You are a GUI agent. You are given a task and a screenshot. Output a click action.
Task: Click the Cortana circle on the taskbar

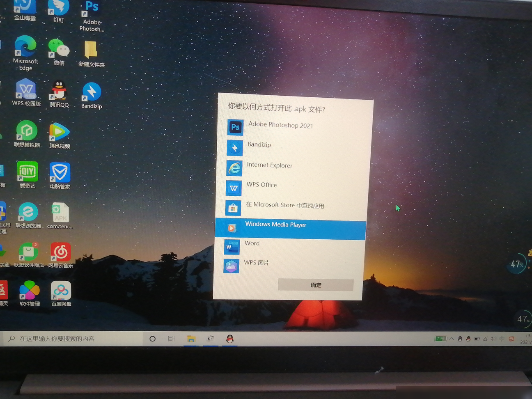click(152, 339)
